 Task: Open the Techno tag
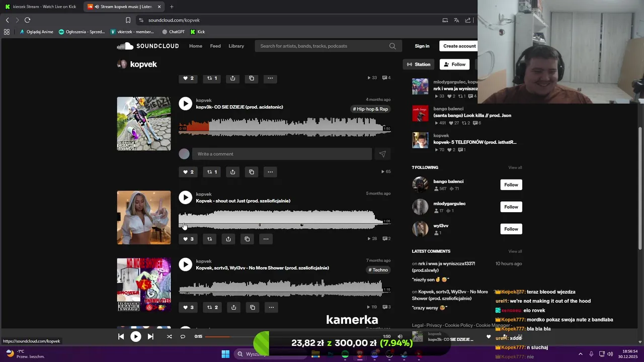coord(378,270)
